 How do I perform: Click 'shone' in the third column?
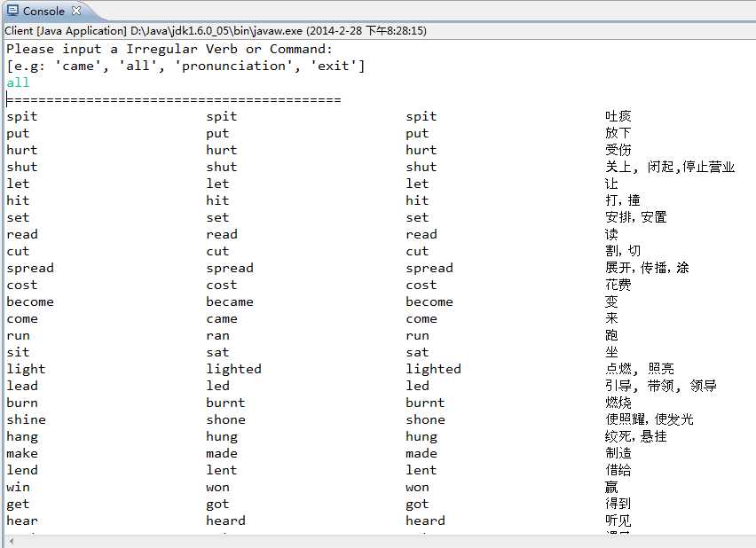pyautogui.click(x=425, y=419)
